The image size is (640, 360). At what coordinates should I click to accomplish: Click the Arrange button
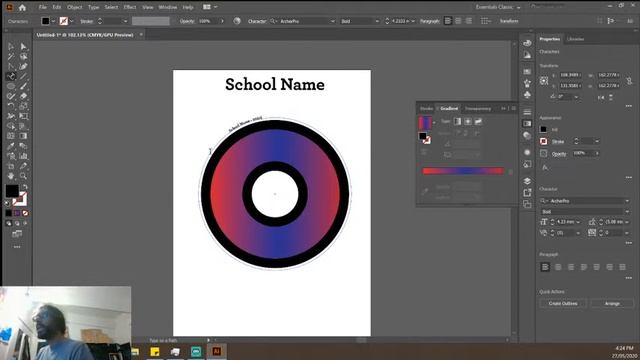(x=612, y=303)
